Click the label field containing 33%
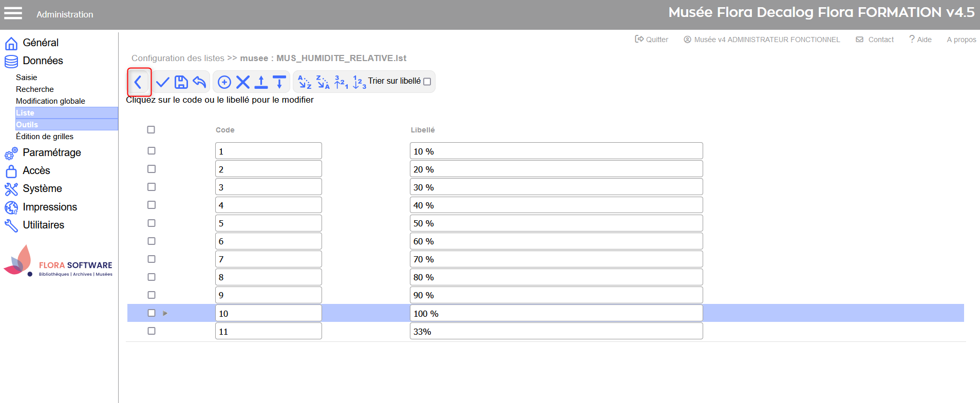This screenshot has width=980, height=403. click(556, 332)
